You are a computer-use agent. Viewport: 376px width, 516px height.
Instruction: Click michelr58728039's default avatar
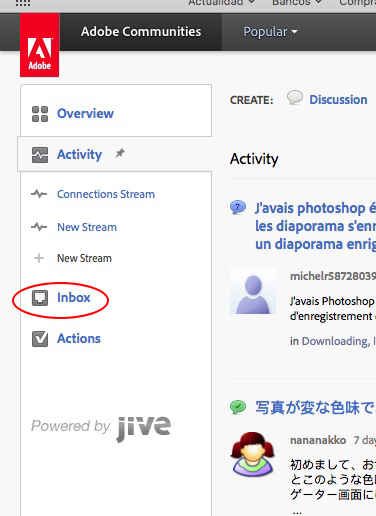click(253, 291)
